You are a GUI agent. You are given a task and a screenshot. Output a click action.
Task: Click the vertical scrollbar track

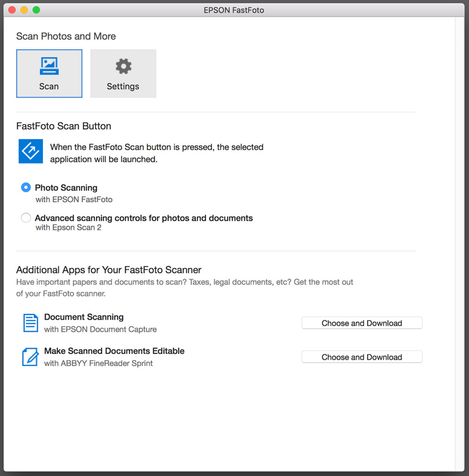click(460, 244)
